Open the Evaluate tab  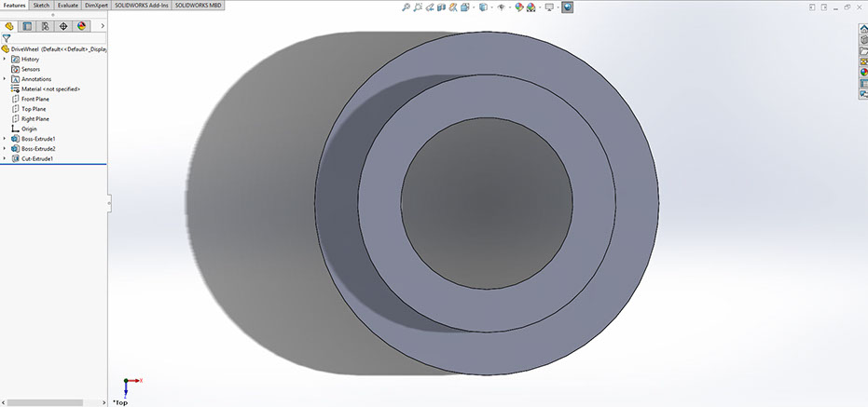(x=68, y=5)
